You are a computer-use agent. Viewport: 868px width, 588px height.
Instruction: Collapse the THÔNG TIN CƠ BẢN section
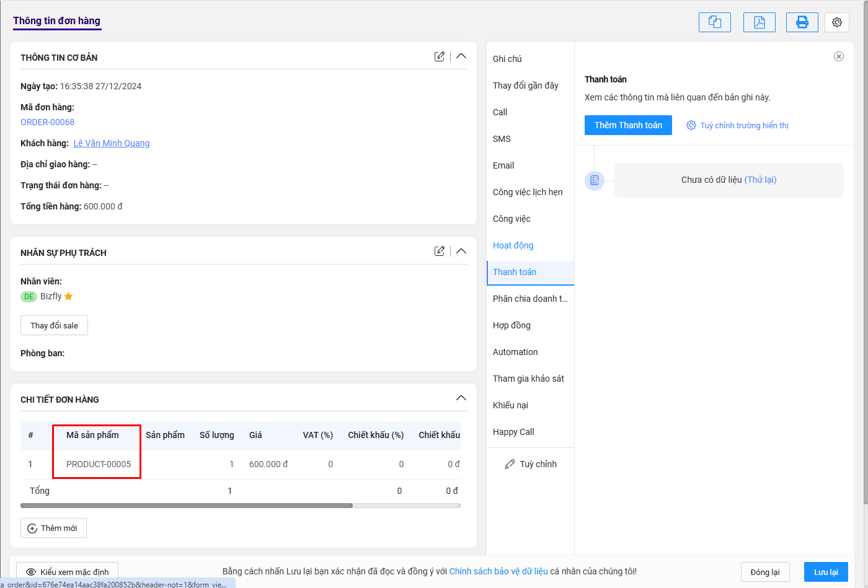pyautogui.click(x=461, y=56)
